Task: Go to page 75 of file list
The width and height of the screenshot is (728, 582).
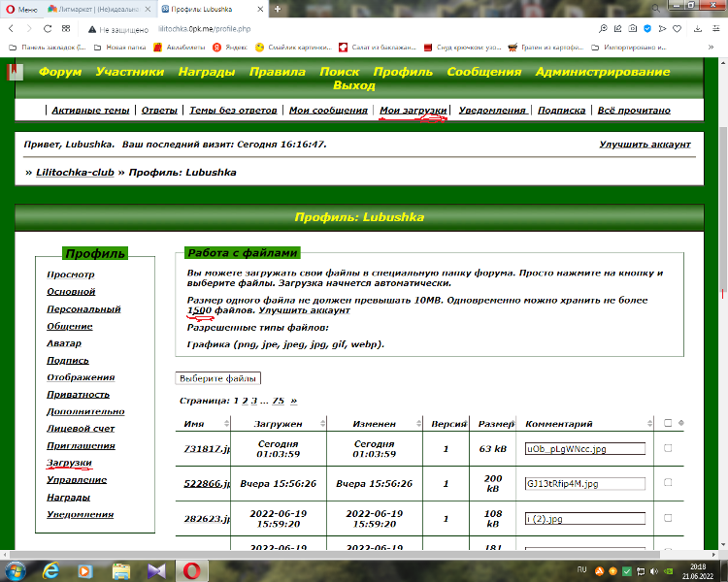Action: coord(278,400)
